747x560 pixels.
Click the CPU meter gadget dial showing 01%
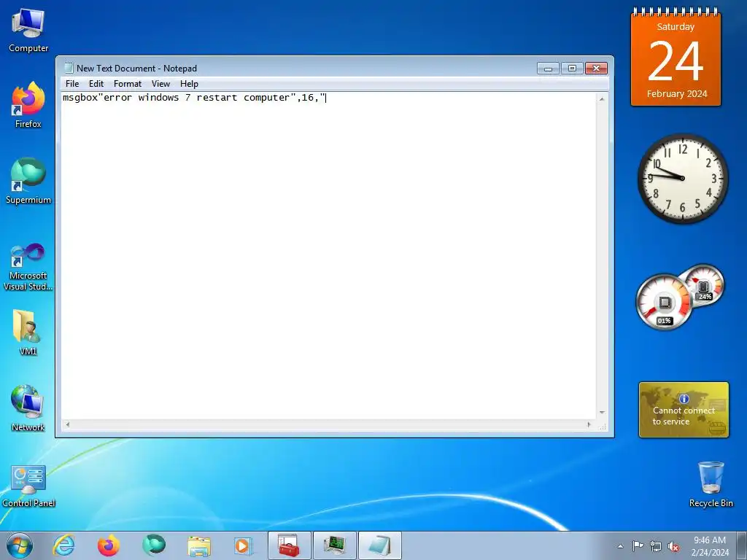(x=664, y=303)
